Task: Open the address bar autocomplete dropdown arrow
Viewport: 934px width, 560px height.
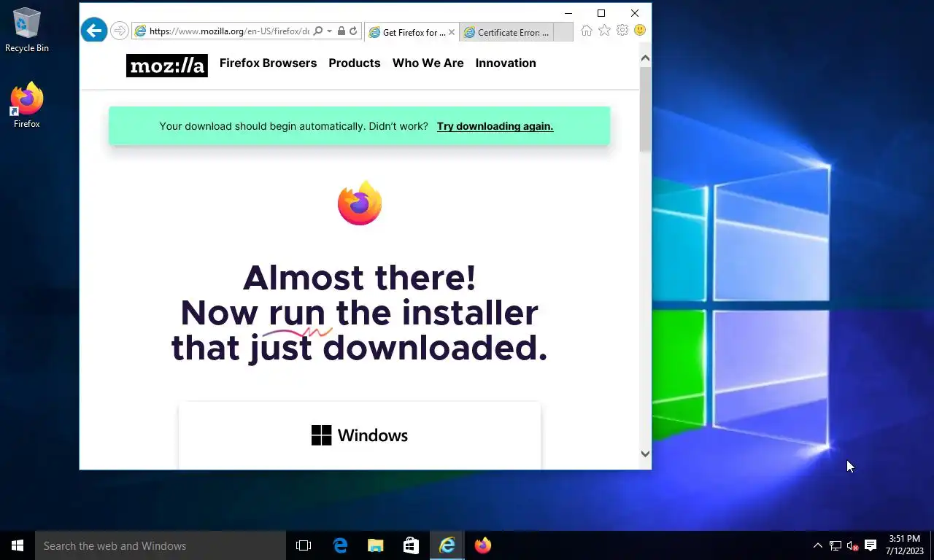Action: 330,31
